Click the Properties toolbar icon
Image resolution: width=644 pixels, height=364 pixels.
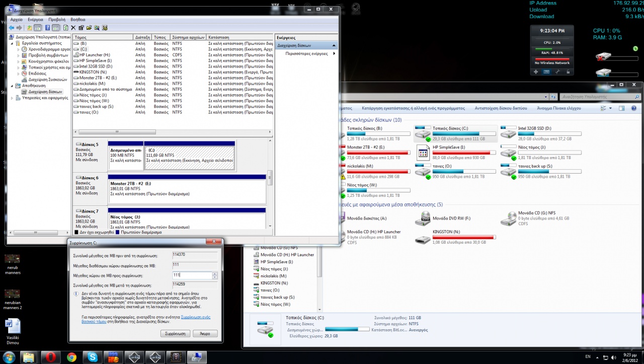[x=81, y=28]
